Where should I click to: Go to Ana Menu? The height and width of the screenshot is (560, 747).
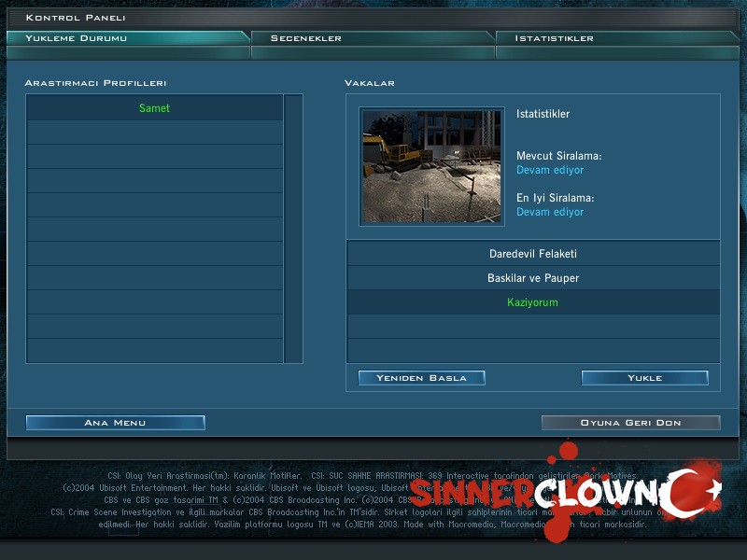point(115,423)
